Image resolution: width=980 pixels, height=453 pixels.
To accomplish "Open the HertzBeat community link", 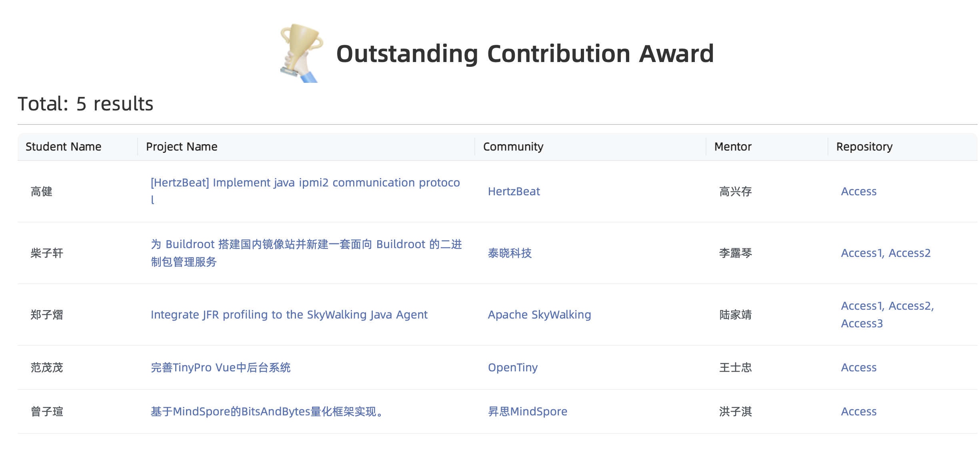I will pyautogui.click(x=514, y=192).
